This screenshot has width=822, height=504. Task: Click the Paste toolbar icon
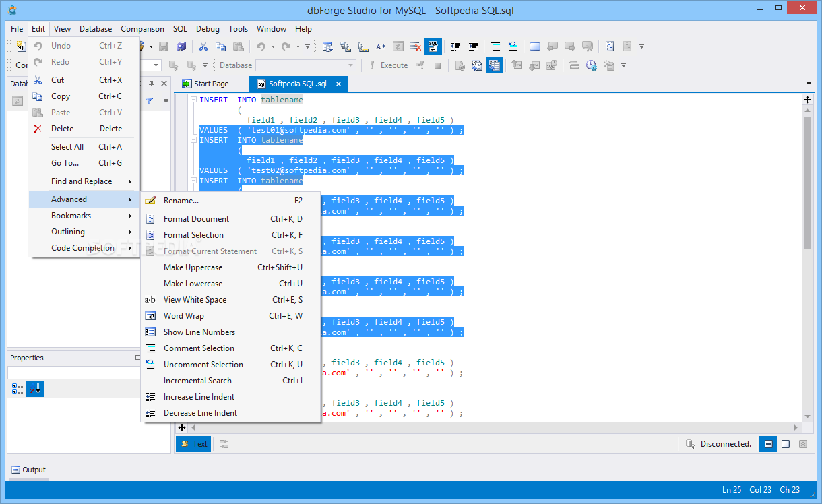(238, 46)
